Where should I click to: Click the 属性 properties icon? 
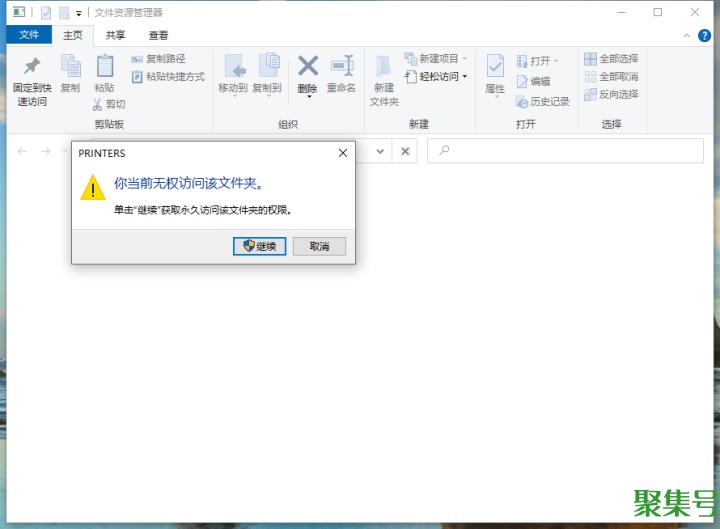point(495,66)
